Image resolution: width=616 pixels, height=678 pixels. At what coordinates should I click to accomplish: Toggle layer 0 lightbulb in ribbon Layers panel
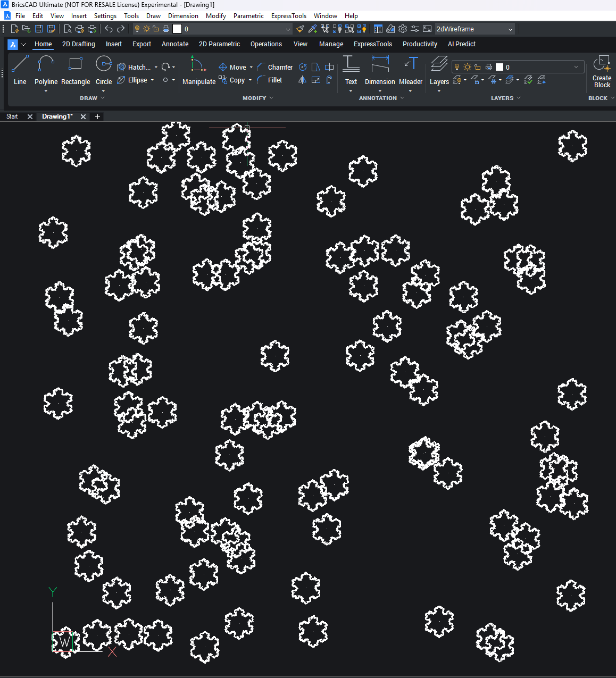click(x=456, y=67)
